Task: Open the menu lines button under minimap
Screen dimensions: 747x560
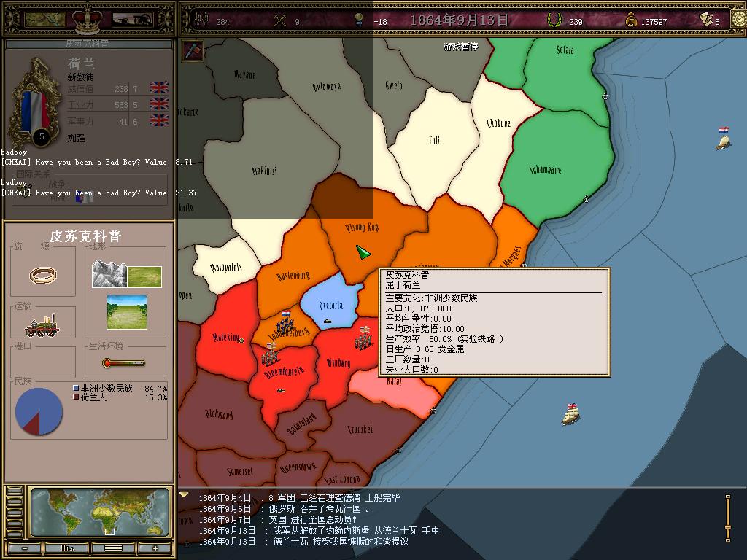Action: [113, 548]
